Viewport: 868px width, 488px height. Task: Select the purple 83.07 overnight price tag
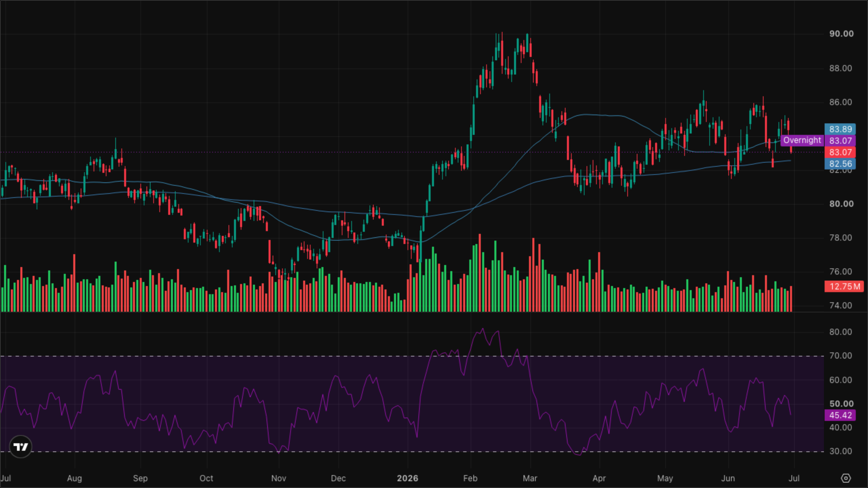coord(840,141)
